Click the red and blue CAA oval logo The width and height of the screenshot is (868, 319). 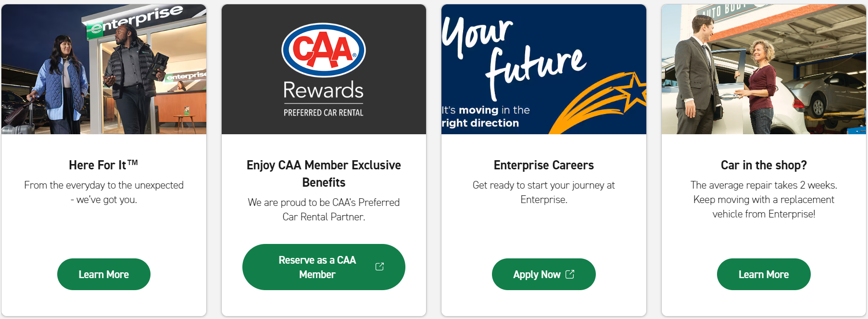324,51
